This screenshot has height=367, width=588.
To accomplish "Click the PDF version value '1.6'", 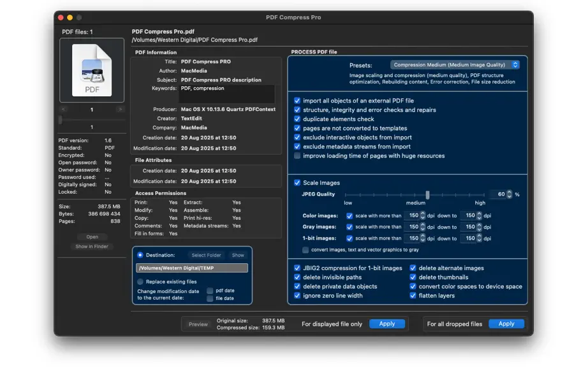I will [108, 140].
